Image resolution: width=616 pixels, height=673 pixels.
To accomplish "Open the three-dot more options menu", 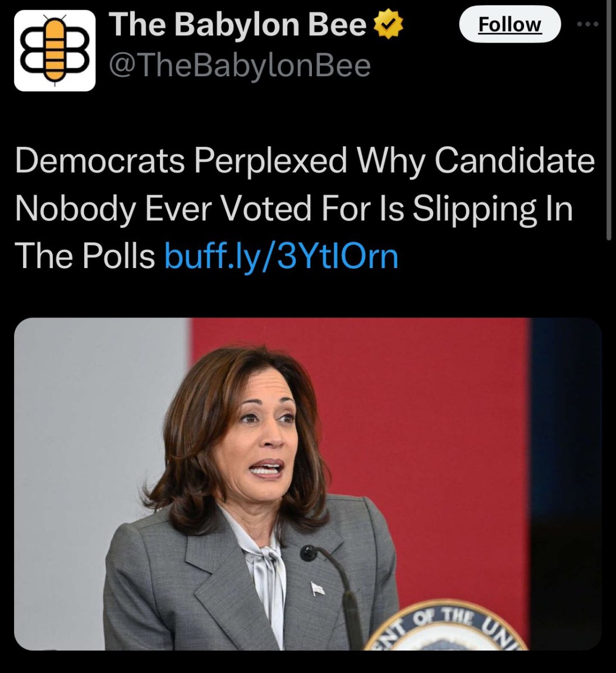I will (x=589, y=24).
